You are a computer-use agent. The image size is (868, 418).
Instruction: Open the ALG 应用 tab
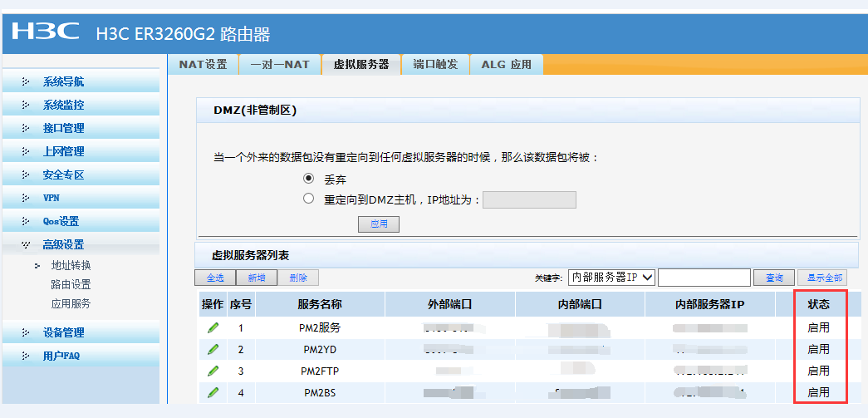pos(506,64)
